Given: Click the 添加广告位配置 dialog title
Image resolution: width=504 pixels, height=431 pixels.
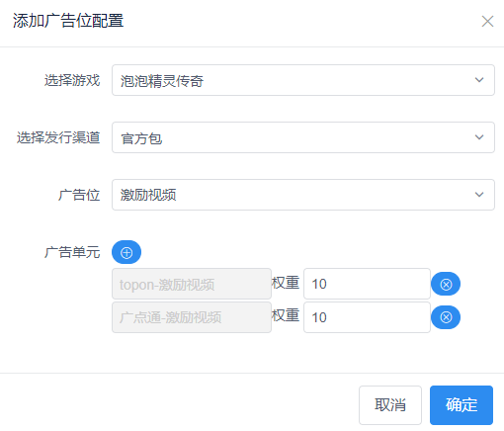Looking at the screenshot, I should [68, 21].
